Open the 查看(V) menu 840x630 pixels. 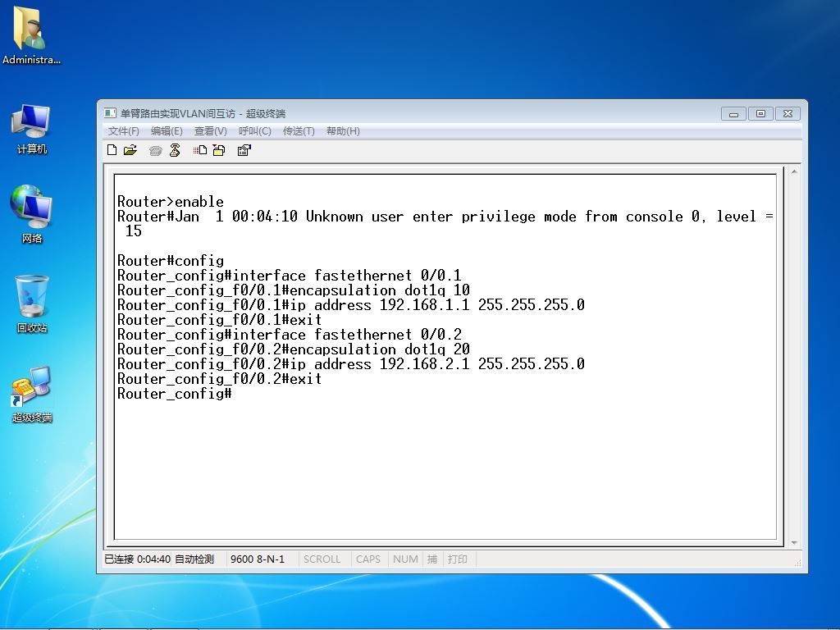coord(211,131)
